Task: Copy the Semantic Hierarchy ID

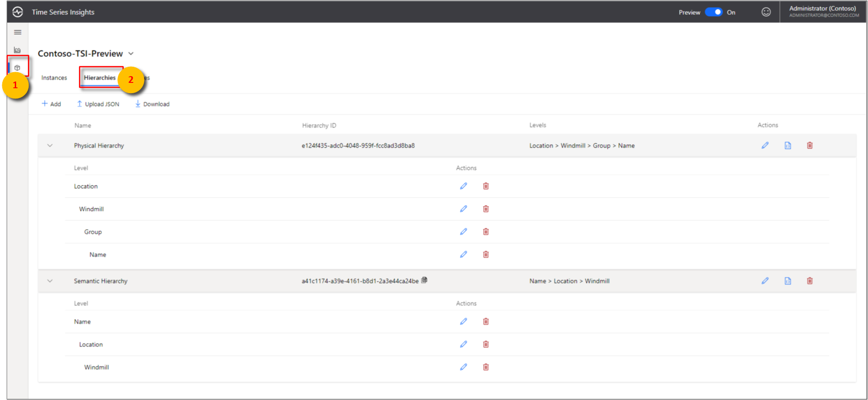Action: click(424, 280)
